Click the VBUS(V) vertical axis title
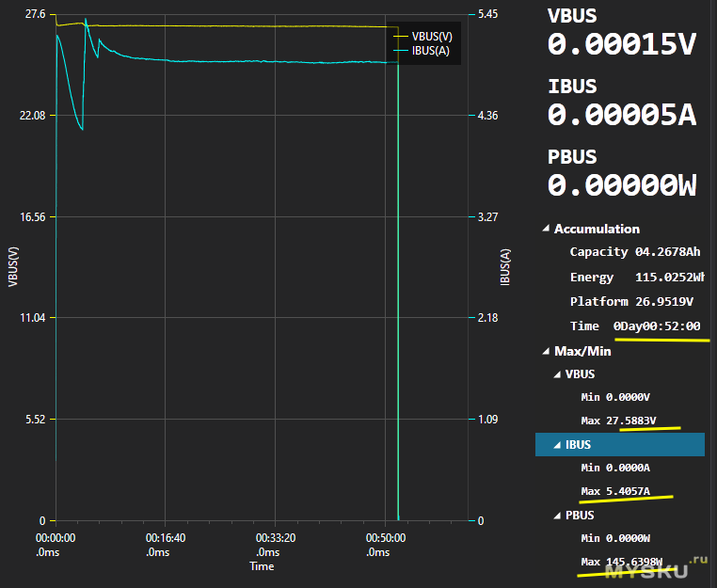717x588 pixels. [x=13, y=267]
